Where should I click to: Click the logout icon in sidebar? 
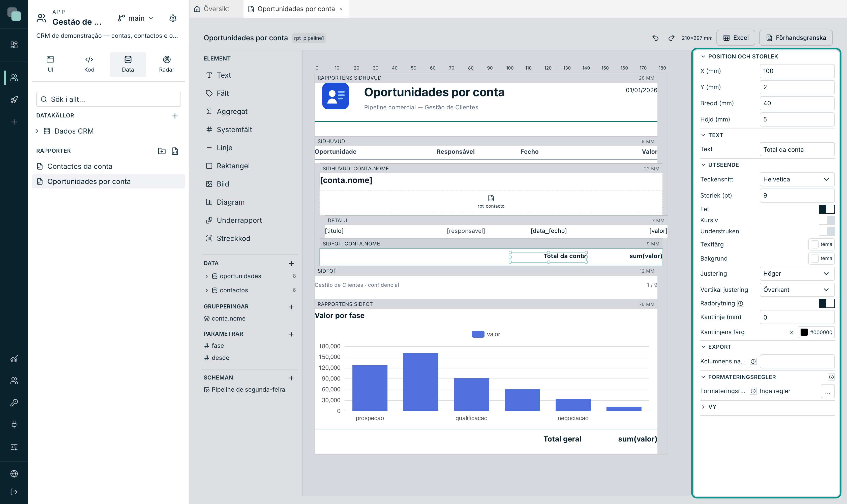click(14, 492)
